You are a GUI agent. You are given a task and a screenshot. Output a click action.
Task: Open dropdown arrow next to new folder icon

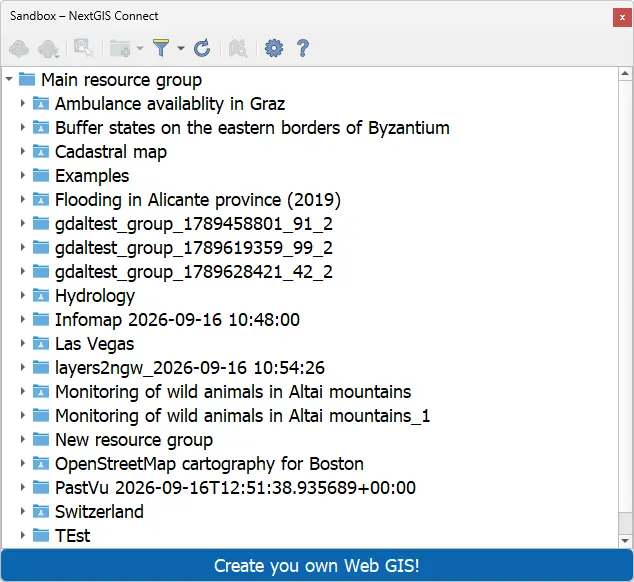140,48
